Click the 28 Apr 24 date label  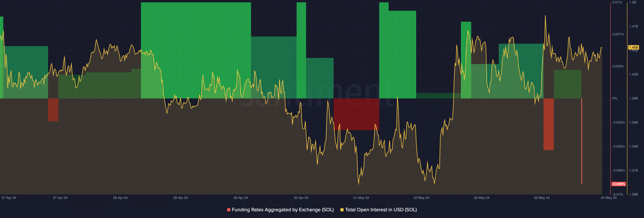(120, 198)
